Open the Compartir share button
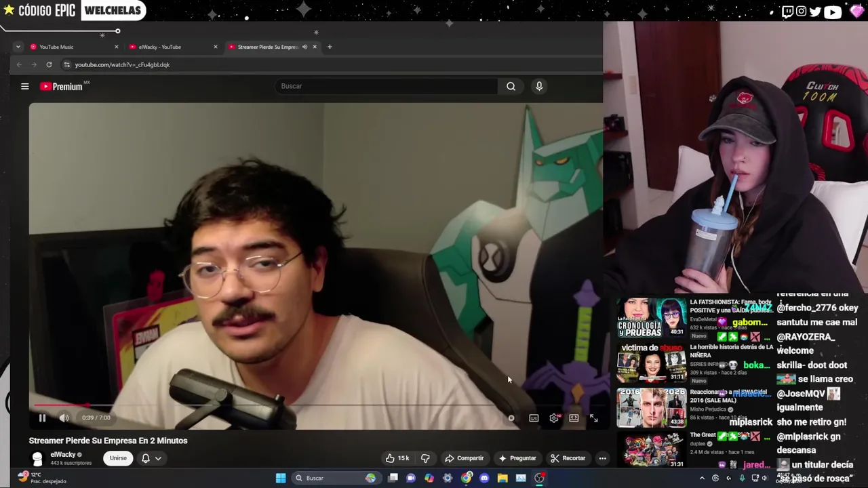Viewport: 868px width, 488px height. pyautogui.click(x=465, y=458)
